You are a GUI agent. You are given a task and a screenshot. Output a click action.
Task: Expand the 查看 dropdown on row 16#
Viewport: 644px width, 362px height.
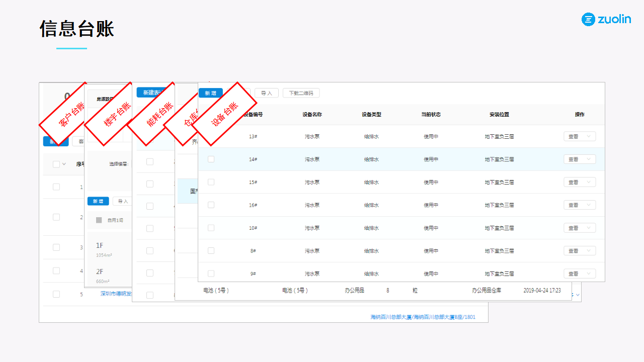[x=580, y=205]
